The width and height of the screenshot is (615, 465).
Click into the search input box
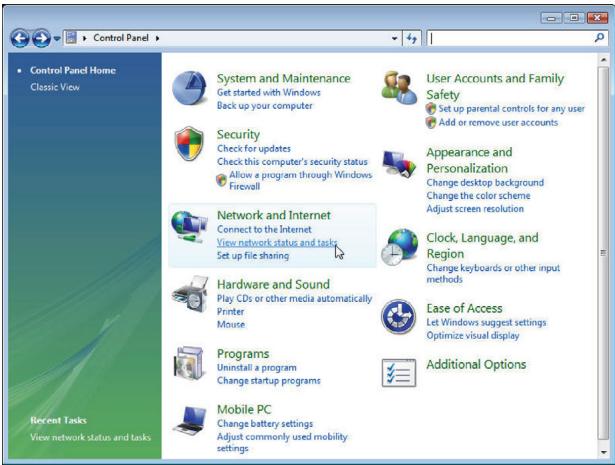point(510,38)
